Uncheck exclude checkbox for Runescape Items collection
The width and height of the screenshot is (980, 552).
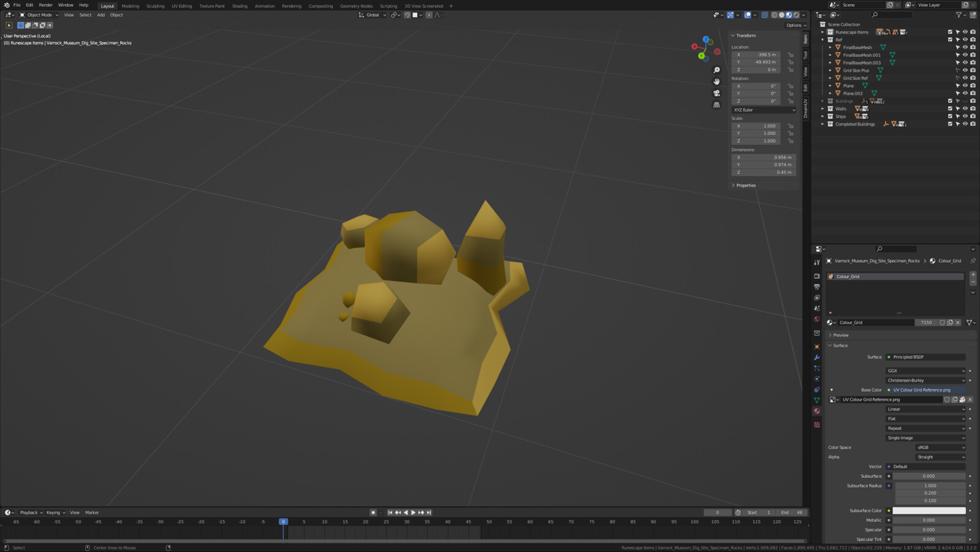(x=950, y=32)
